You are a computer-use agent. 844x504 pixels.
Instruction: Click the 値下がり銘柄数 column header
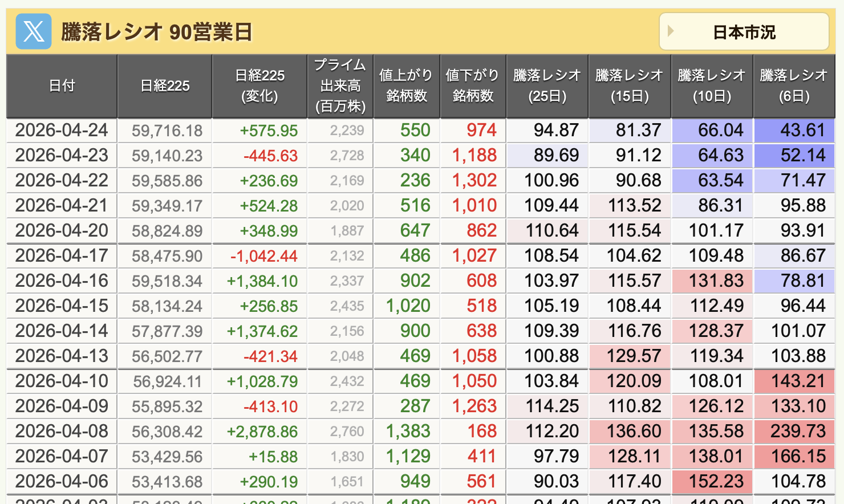(472, 86)
